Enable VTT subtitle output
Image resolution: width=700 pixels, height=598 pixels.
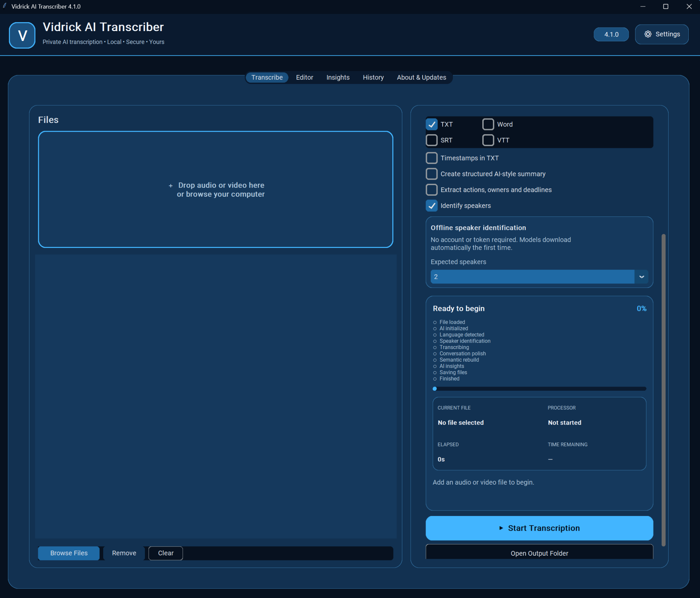[x=488, y=140]
